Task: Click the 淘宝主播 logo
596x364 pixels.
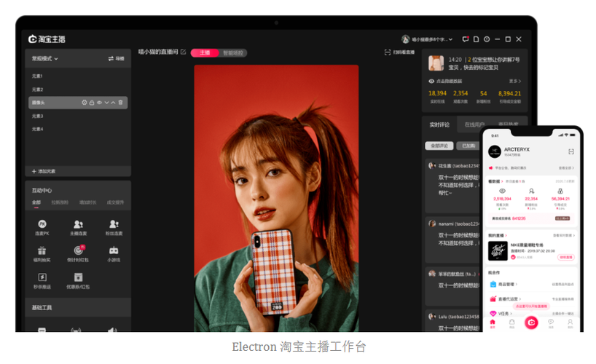Action: 47,39
